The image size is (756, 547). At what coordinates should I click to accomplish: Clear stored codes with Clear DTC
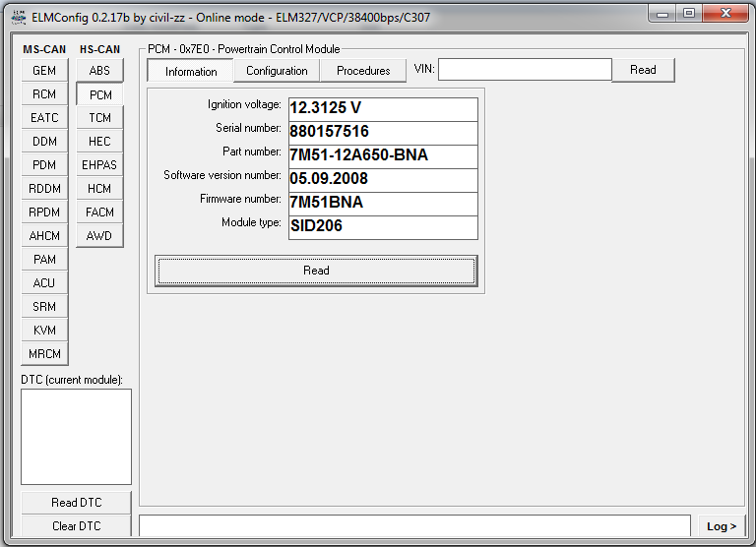76,526
